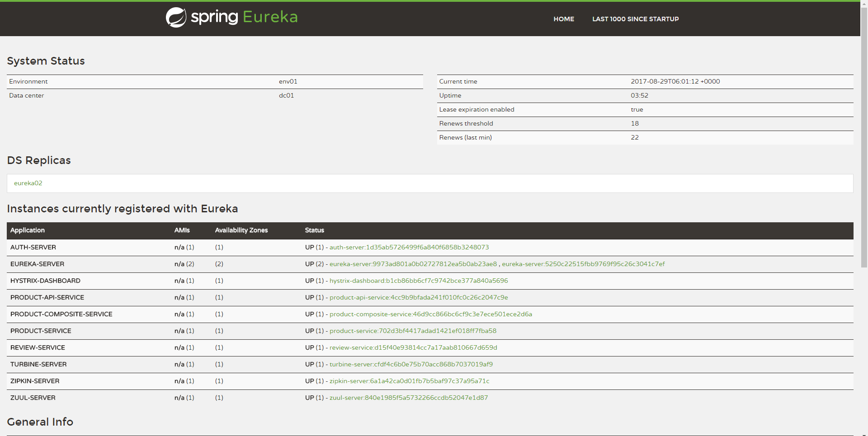Click the AMIs column header
This screenshot has width=868, height=436.
tap(182, 230)
